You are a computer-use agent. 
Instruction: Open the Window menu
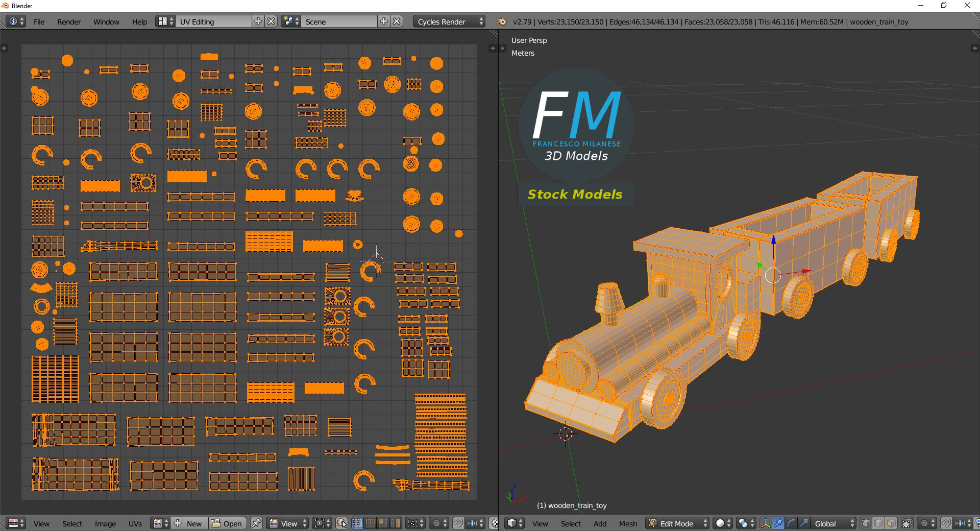point(106,22)
